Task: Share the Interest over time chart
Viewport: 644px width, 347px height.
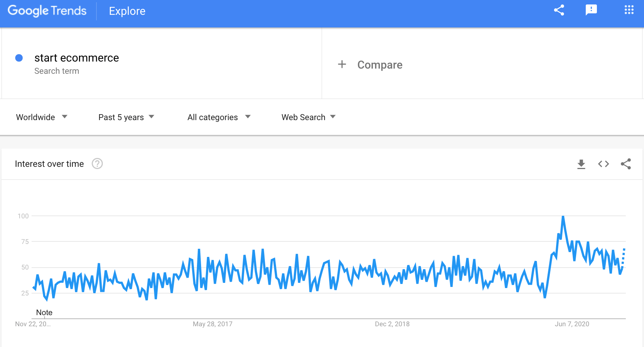Action: 626,164
